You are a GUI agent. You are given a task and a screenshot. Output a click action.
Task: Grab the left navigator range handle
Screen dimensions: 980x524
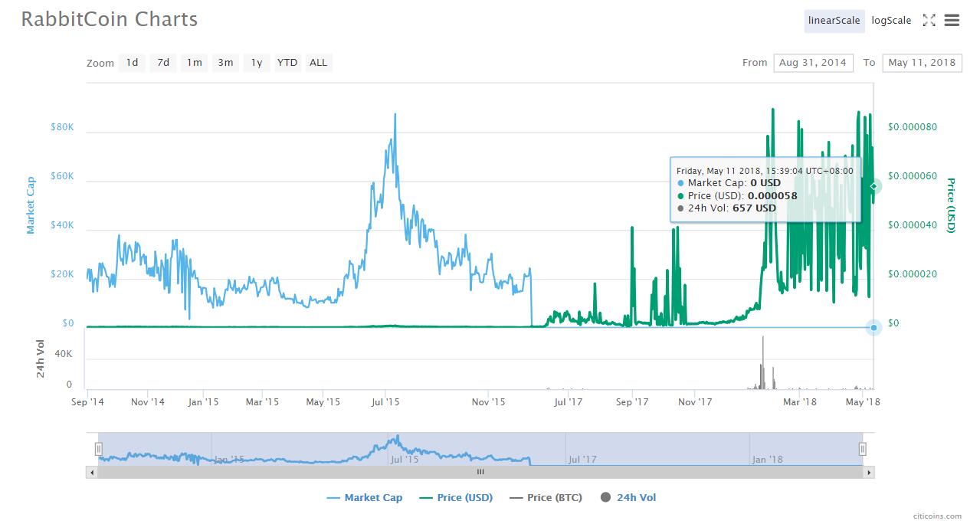tap(98, 449)
